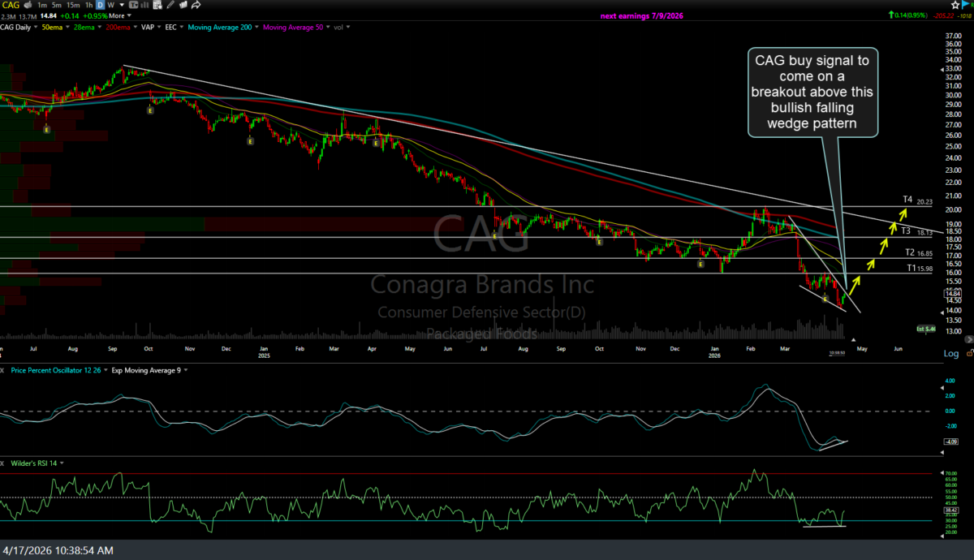Click the Est $.46 earnings estimate tag

926,329
